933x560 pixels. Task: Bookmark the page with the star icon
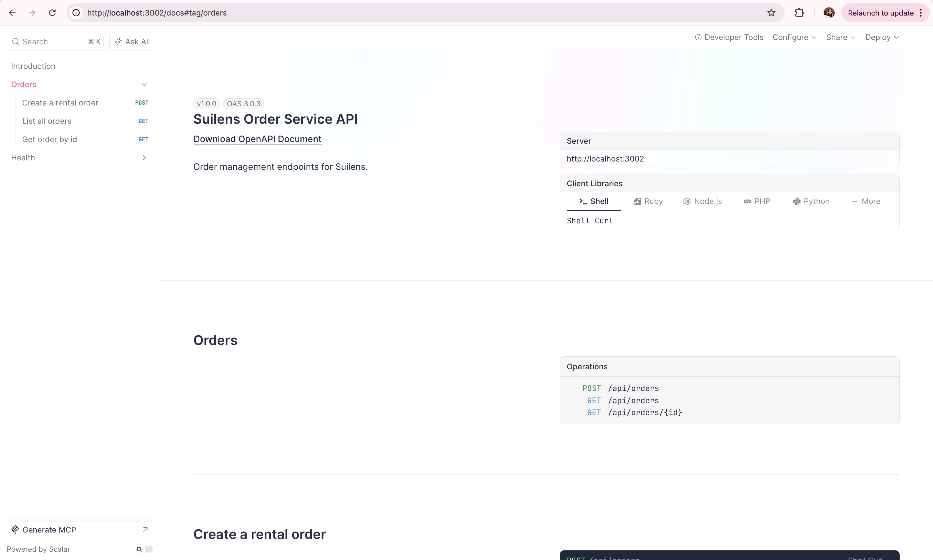point(771,13)
